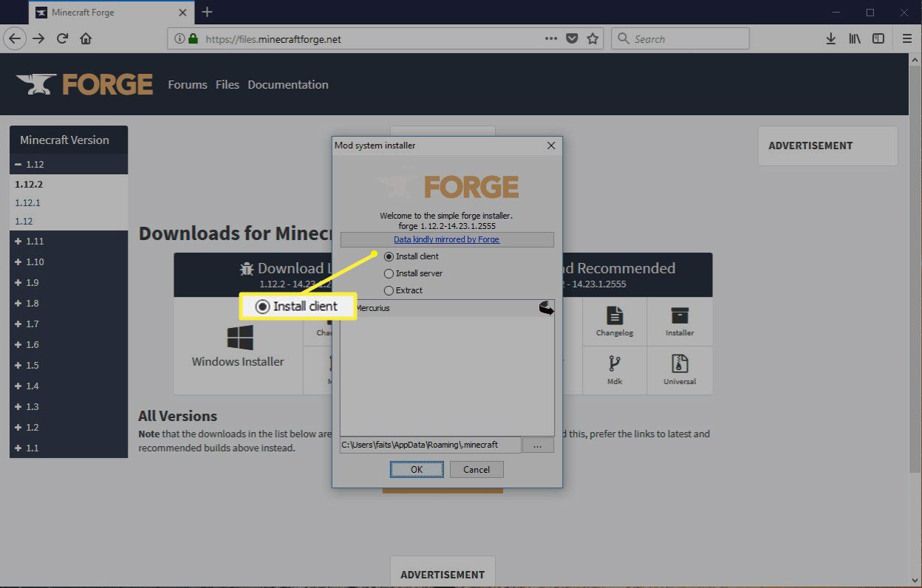Viewport: 922px width, 588px height.
Task: Open the Data kindly mirrored by Forge link
Action: [x=447, y=239]
